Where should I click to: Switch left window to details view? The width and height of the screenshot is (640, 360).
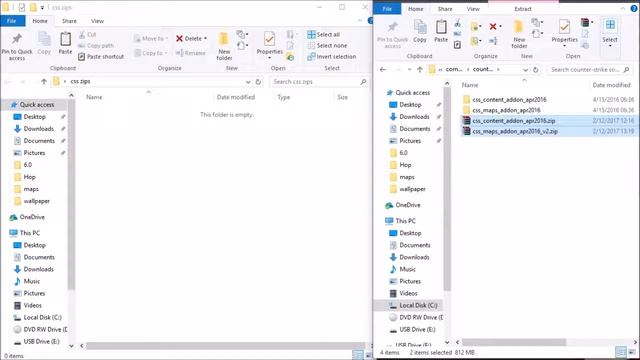[358, 355]
